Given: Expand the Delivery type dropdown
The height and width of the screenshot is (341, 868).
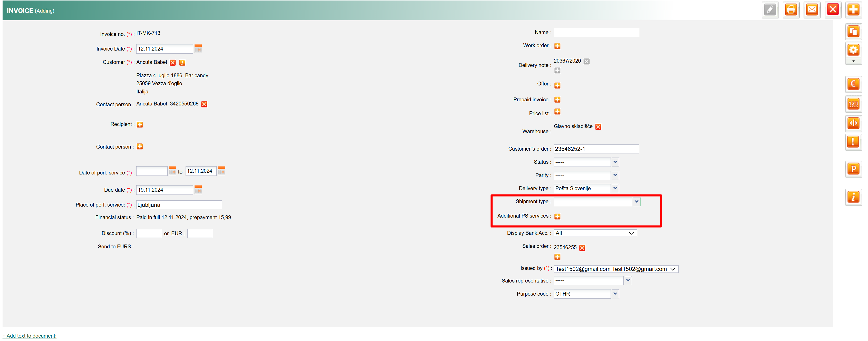Looking at the screenshot, I should (615, 188).
